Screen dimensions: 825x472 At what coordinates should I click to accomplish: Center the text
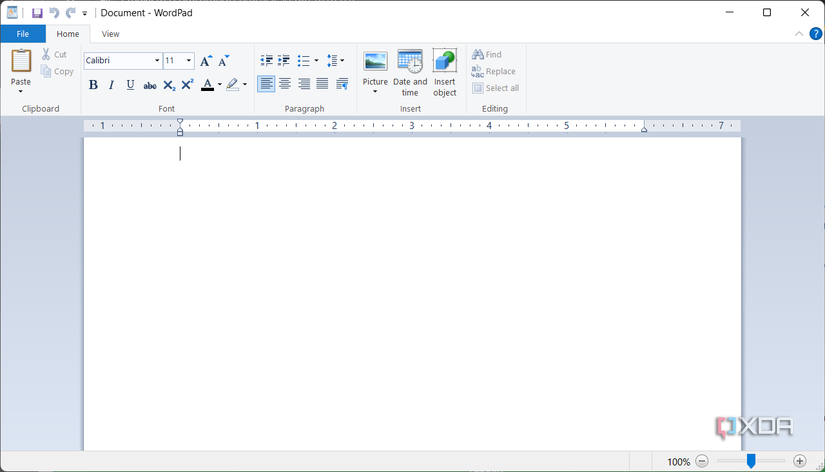[x=285, y=84]
